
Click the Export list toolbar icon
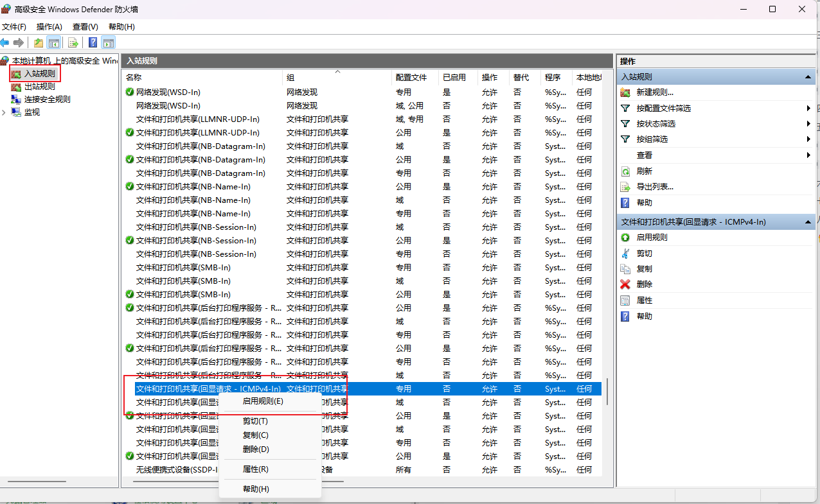pos(73,43)
